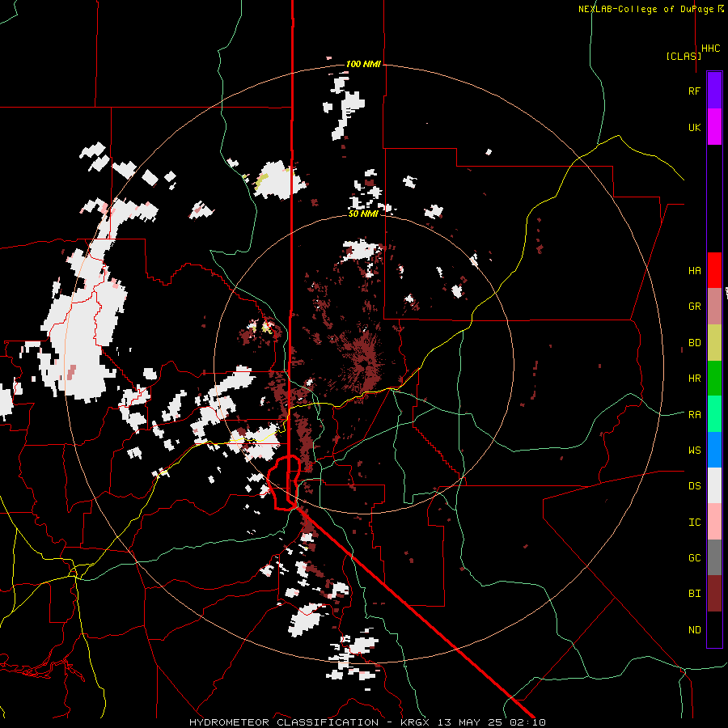Image resolution: width=728 pixels, height=728 pixels.
Task: Click the RF legend label
Action: tap(694, 91)
